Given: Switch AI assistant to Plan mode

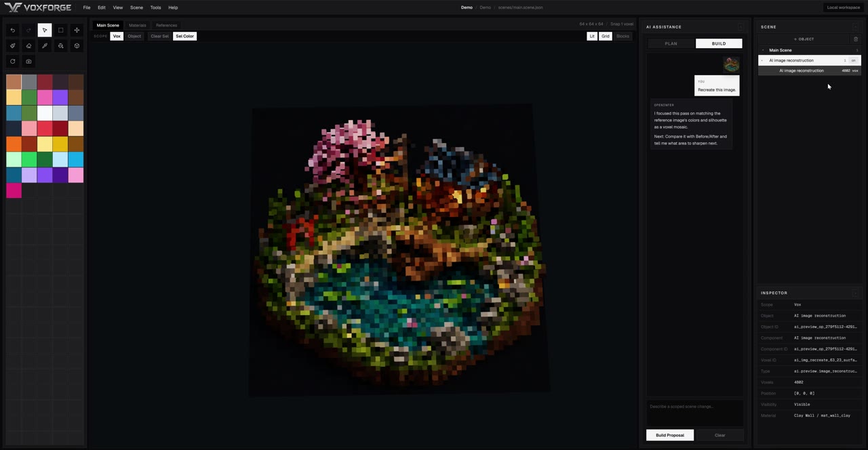Looking at the screenshot, I should pyautogui.click(x=671, y=43).
